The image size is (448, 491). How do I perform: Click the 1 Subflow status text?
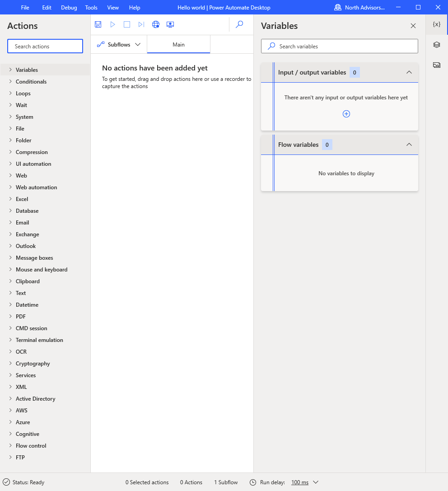[x=226, y=482]
